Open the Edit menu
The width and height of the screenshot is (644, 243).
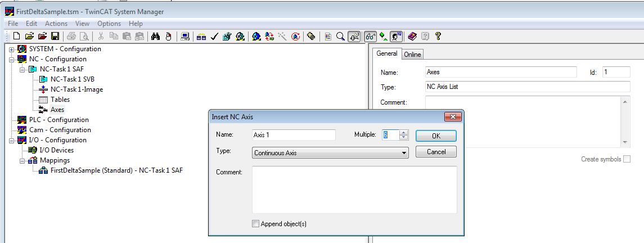(31, 24)
